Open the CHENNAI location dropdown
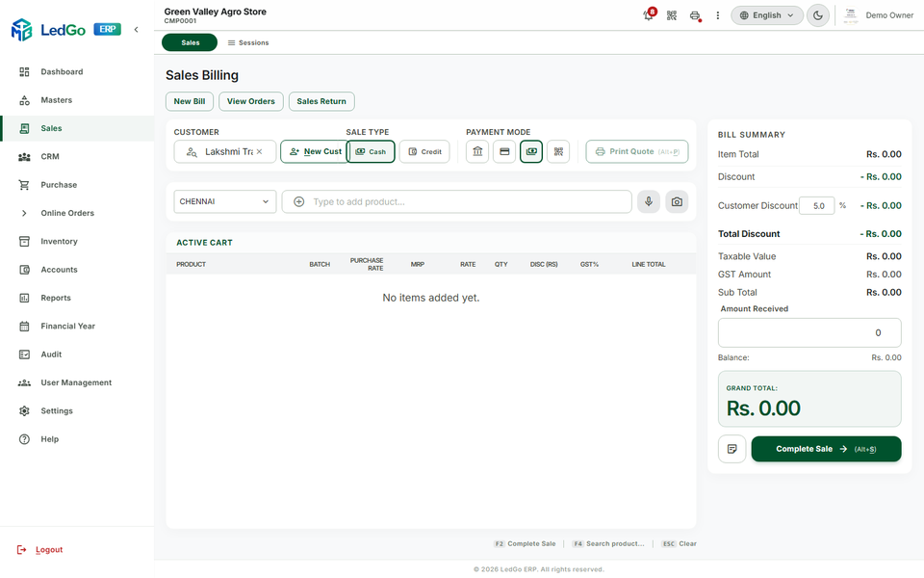Image resolution: width=924 pixels, height=578 pixels. pos(224,201)
